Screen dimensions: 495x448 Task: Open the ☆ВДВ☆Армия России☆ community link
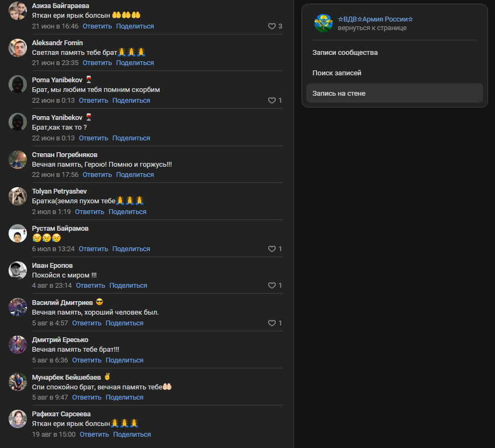pyautogui.click(x=375, y=19)
